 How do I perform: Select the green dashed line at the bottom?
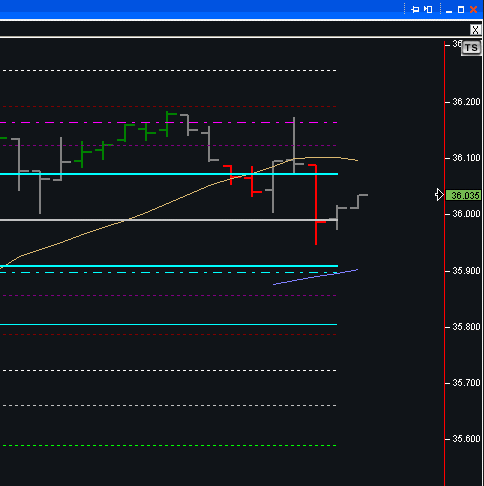tap(169, 445)
